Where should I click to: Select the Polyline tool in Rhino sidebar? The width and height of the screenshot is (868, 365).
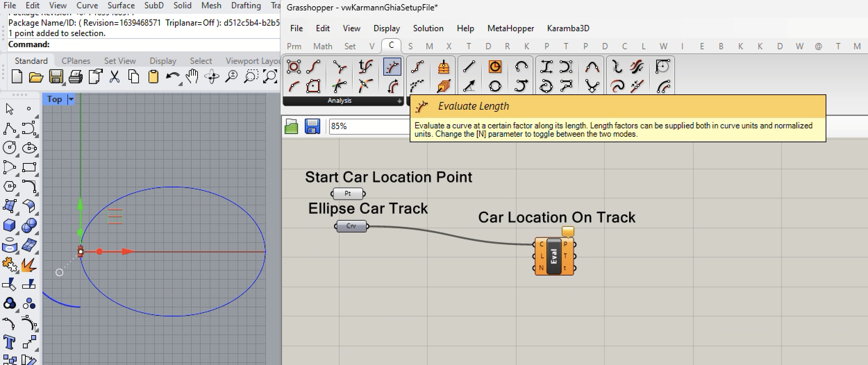coord(10,129)
